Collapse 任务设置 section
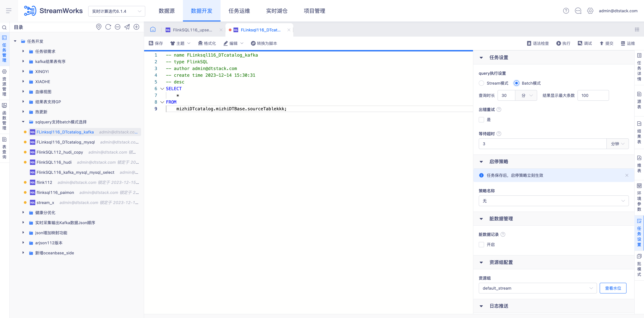The height and width of the screenshot is (318, 644). click(481, 57)
